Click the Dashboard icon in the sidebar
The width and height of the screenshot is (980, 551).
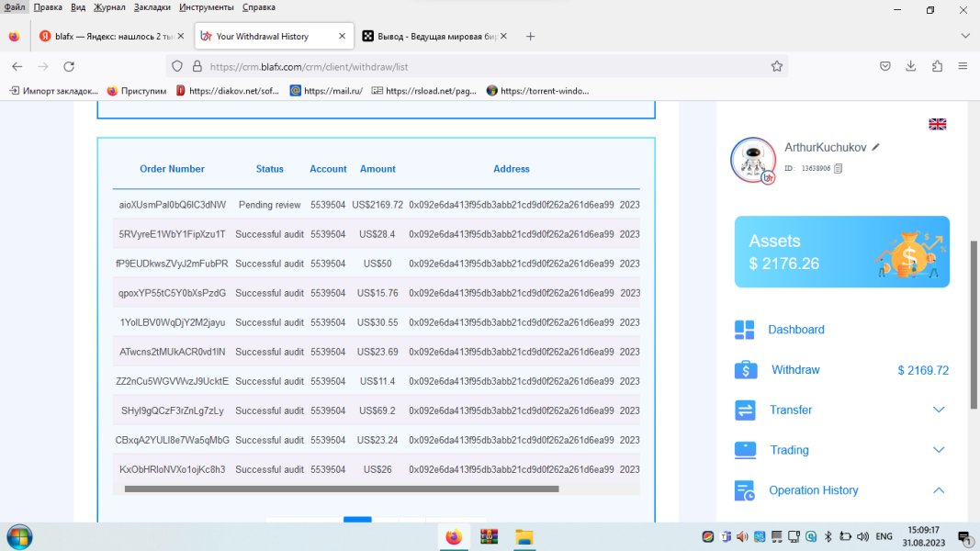tap(745, 330)
